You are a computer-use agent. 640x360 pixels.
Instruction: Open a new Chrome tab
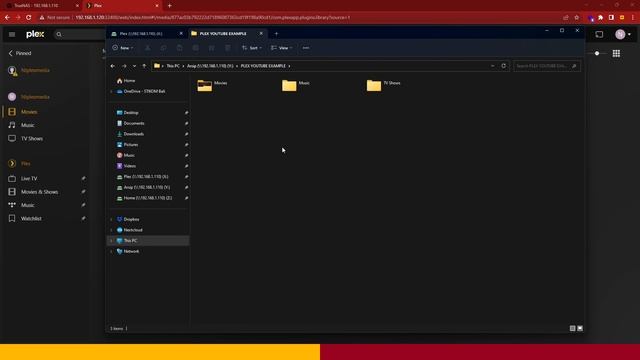(x=169, y=6)
